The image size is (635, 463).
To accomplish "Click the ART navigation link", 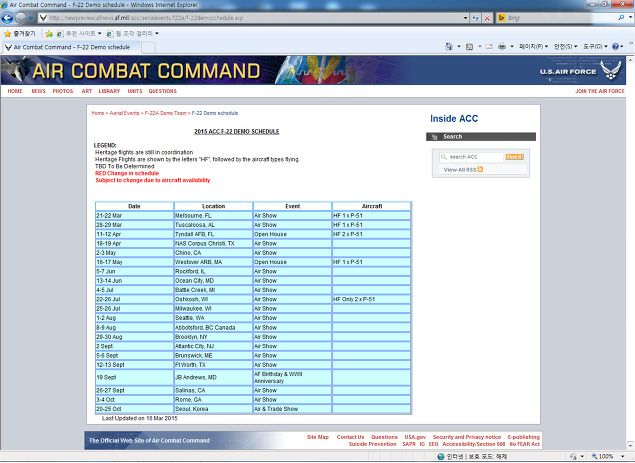I will [87, 91].
